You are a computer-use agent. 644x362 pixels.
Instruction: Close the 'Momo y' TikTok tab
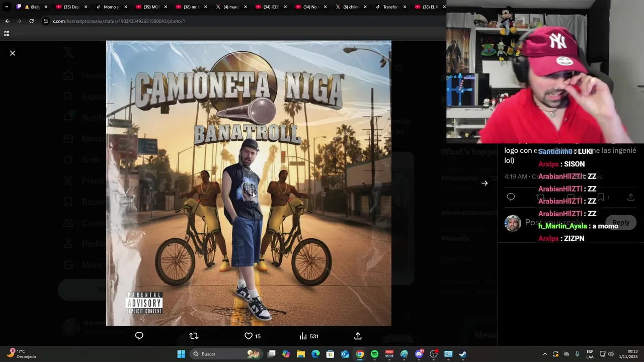tap(125, 7)
